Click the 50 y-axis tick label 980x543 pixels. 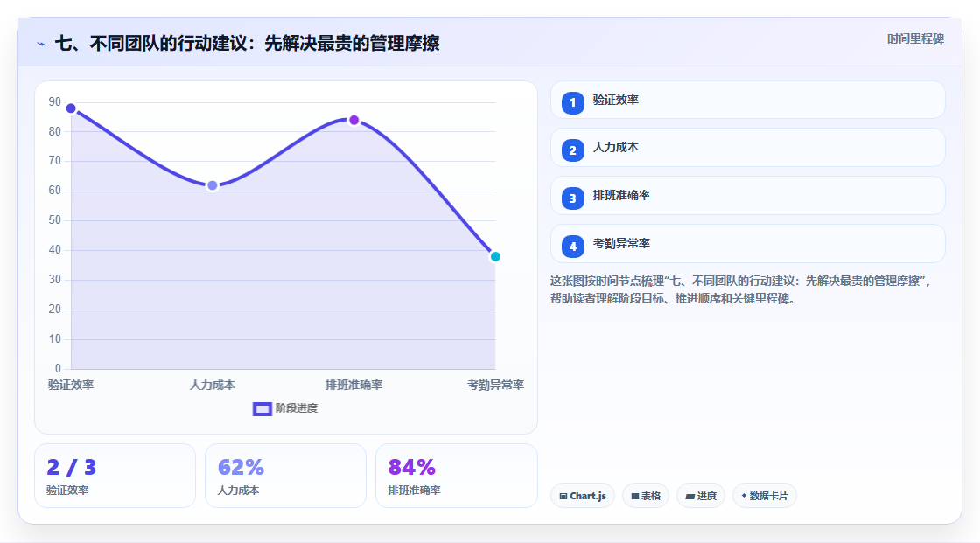55,220
